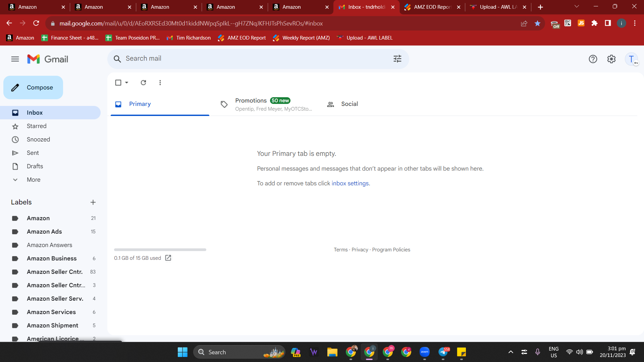This screenshot has width=644, height=362.
Task: Open storage management link icon
Action: click(x=168, y=258)
